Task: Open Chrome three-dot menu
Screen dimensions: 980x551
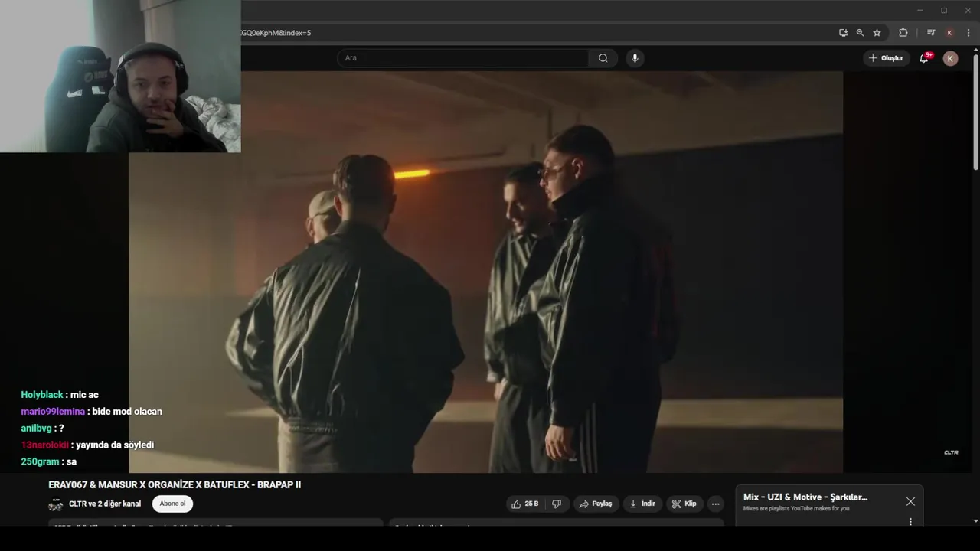Action: click(x=969, y=33)
